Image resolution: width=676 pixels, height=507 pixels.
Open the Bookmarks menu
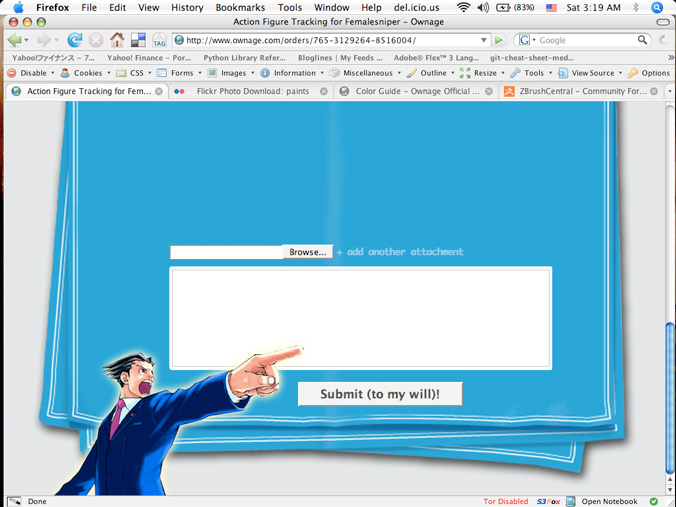click(240, 7)
